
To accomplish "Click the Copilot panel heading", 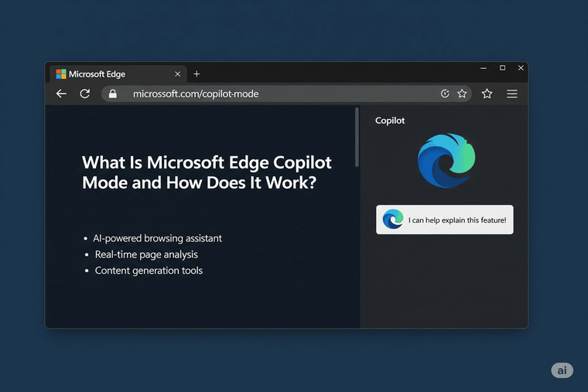I will 390,121.
